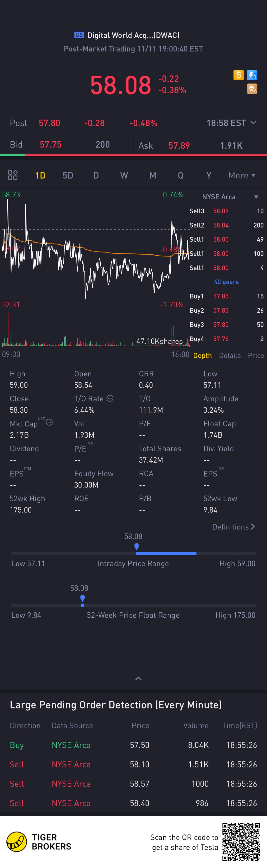This screenshot has width=267, height=868.
Task: Tap the Amplitude value 3.24%
Action: pos(213,410)
